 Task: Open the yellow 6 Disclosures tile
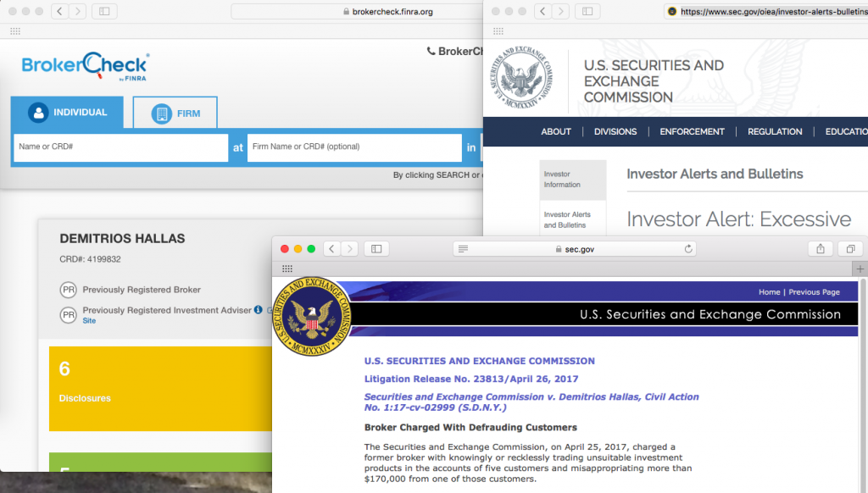(x=160, y=389)
